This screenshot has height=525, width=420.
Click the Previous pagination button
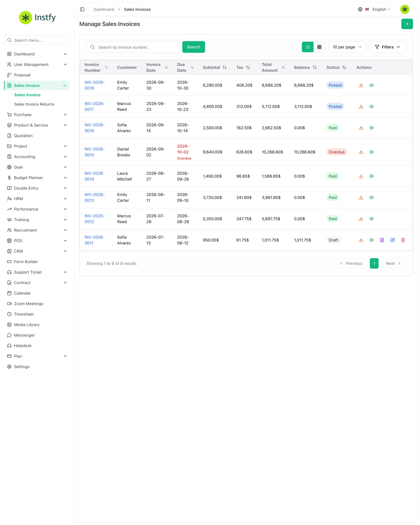(x=351, y=263)
